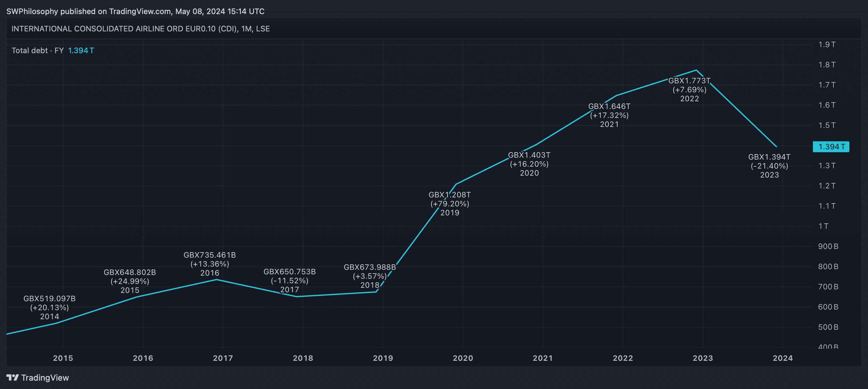The height and width of the screenshot is (389, 868).
Task: Click the highlighted 1.394 T price axis tag
Action: 831,147
